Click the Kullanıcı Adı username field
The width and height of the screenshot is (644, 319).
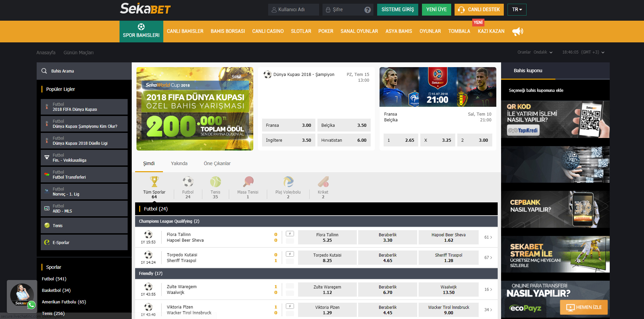[294, 9]
